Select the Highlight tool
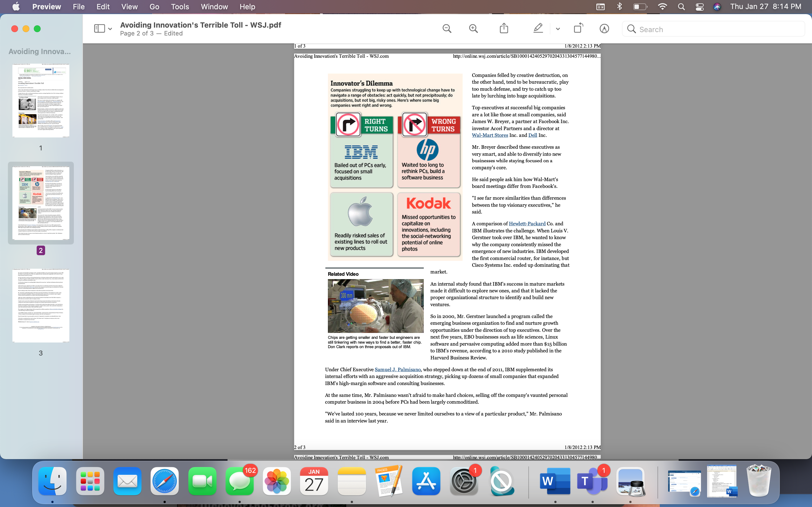 point(538,28)
